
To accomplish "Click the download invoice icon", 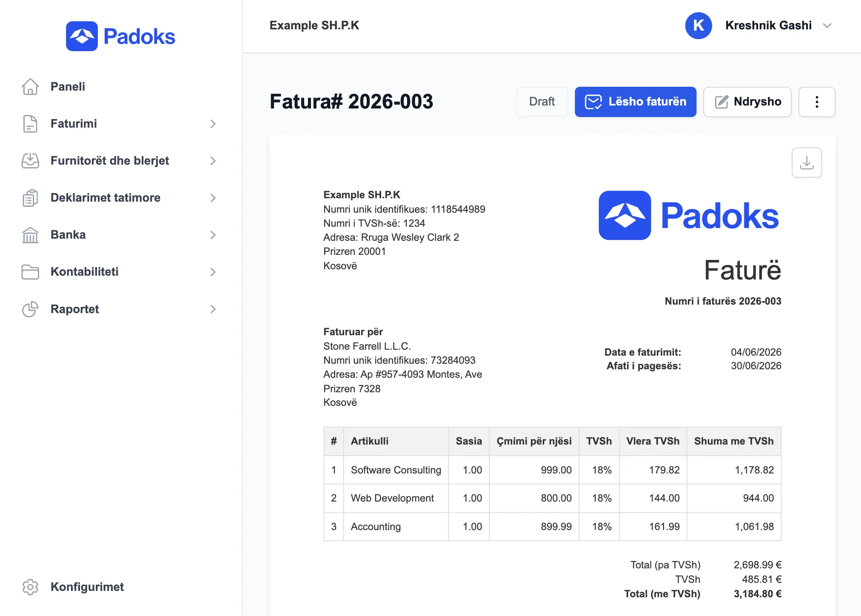I will [807, 163].
